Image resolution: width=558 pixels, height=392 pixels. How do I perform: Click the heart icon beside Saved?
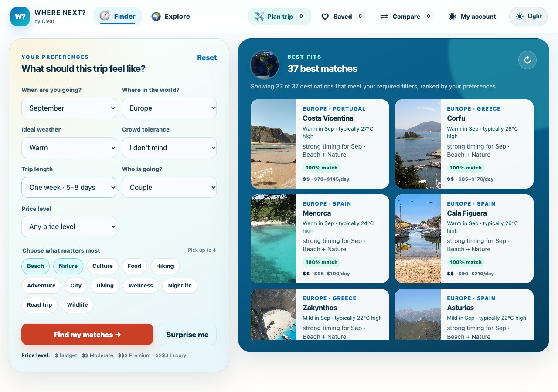[x=325, y=17]
